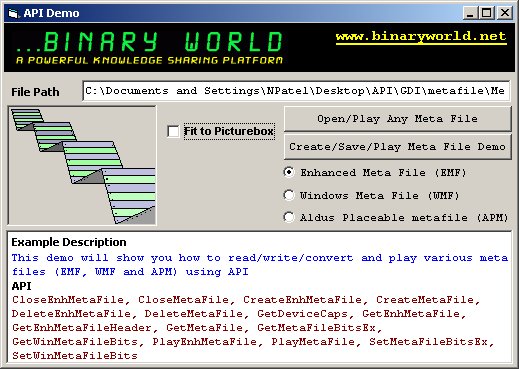This screenshot has width=519, height=369.
Task: Select Enhanced Meta File (EMF) radio option
Action: (289, 172)
